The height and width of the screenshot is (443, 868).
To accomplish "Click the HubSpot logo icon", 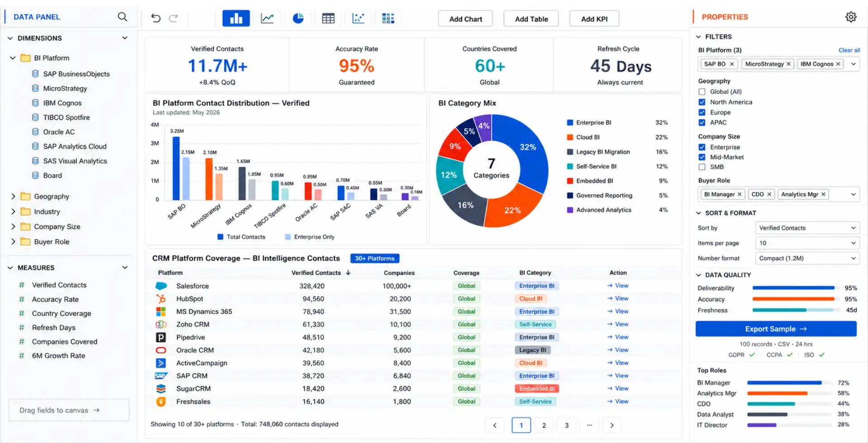I will [161, 299].
